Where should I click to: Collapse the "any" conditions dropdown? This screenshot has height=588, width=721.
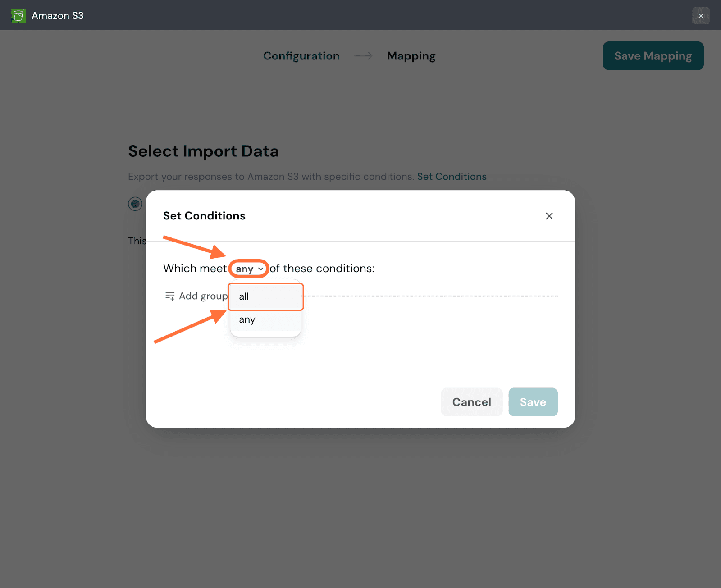249,269
